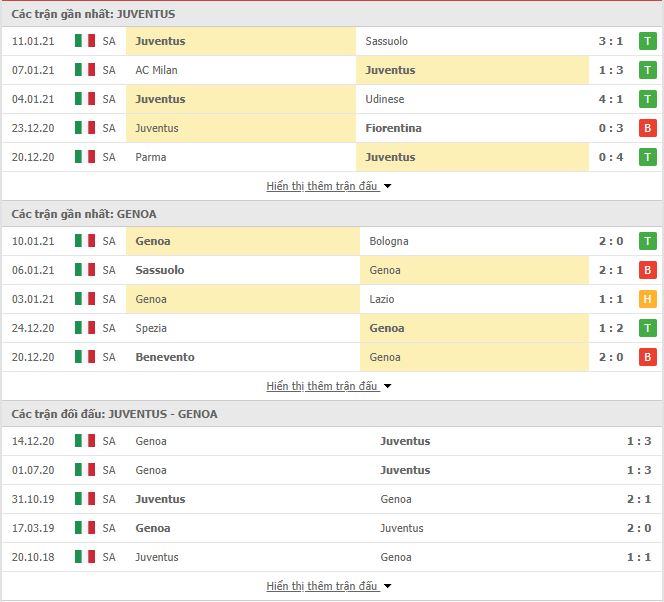Viewport: 664px width, 602px height.
Task: Click the green T badge for Juventus–Sassuolo
Action: coord(647,41)
